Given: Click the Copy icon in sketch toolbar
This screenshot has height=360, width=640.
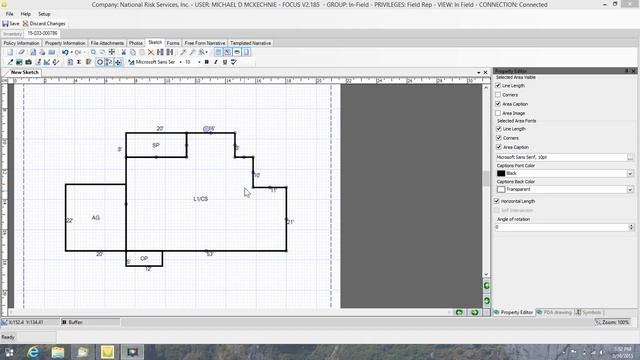Looking at the screenshot, I should tap(133, 52).
